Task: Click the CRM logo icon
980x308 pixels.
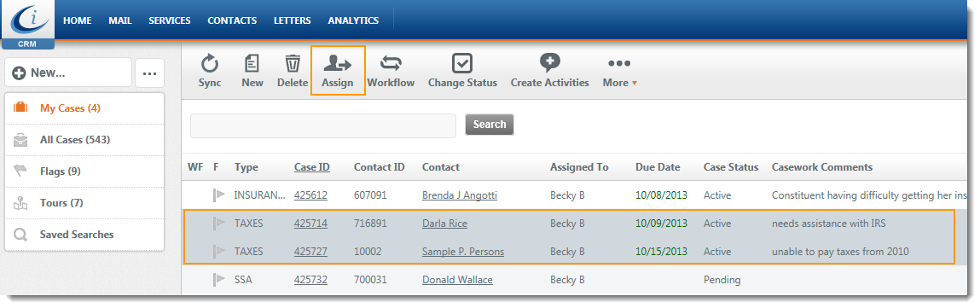Action: (x=27, y=25)
